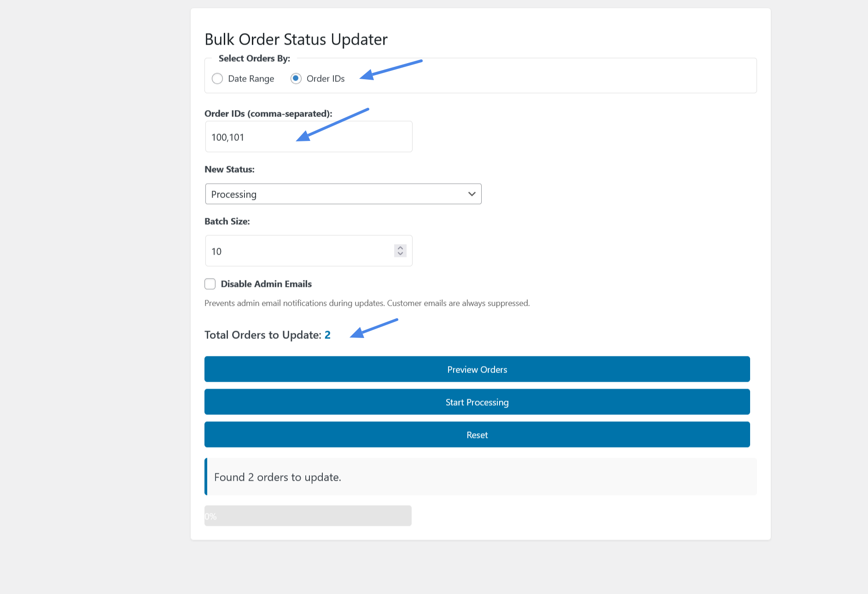
Task: Click the blue Total Orders to Update count
Action: (327, 335)
